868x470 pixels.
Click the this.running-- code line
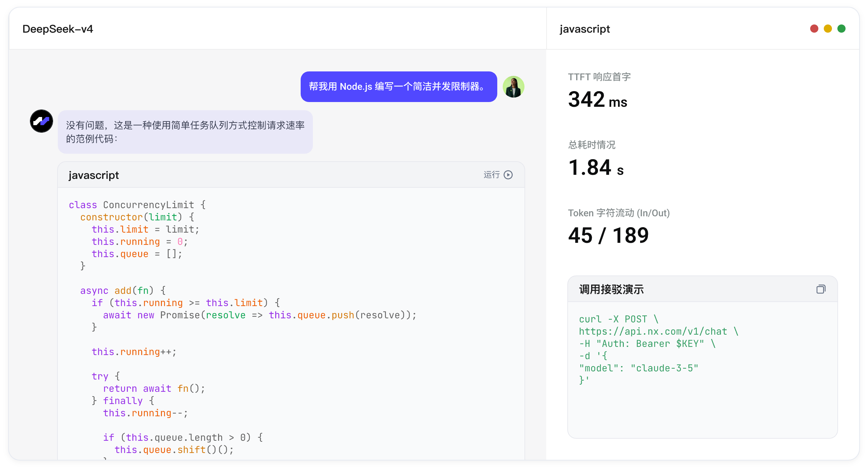145,413
